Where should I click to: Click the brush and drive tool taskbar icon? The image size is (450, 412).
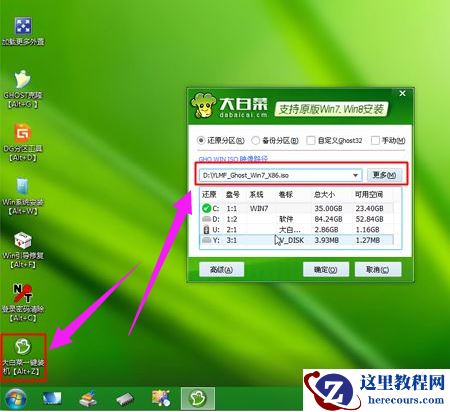coord(88,398)
